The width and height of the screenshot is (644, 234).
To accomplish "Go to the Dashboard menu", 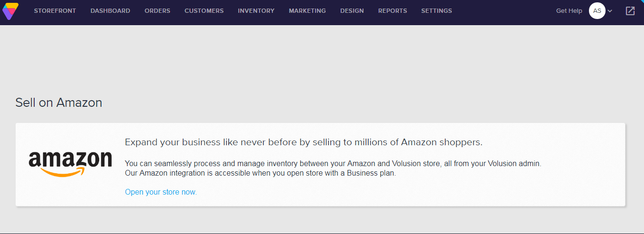I will (110, 11).
